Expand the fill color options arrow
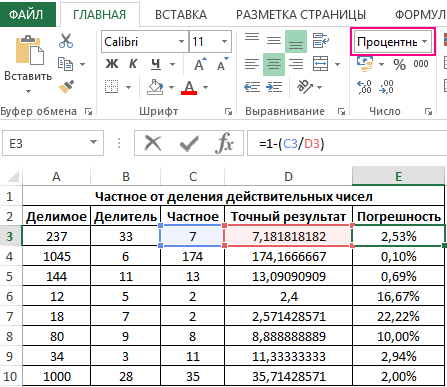The width and height of the screenshot is (447, 387). pyautogui.click(x=171, y=87)
